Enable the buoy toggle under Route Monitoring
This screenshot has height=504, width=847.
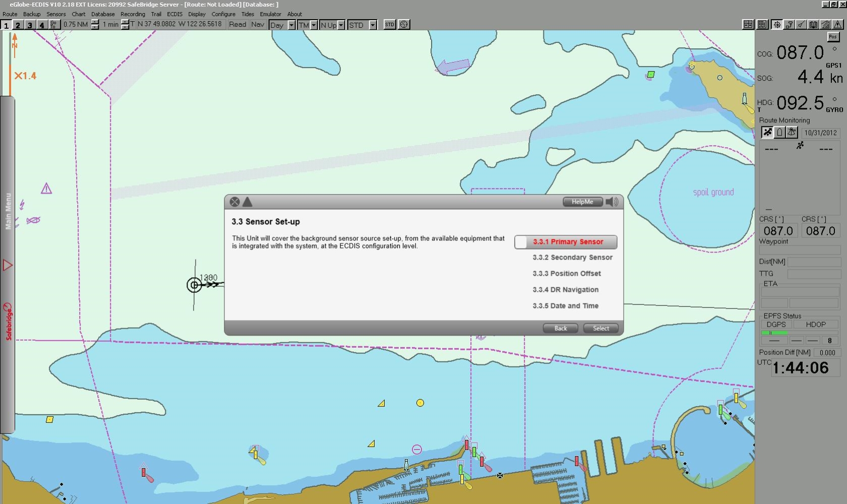coord(779,132)
